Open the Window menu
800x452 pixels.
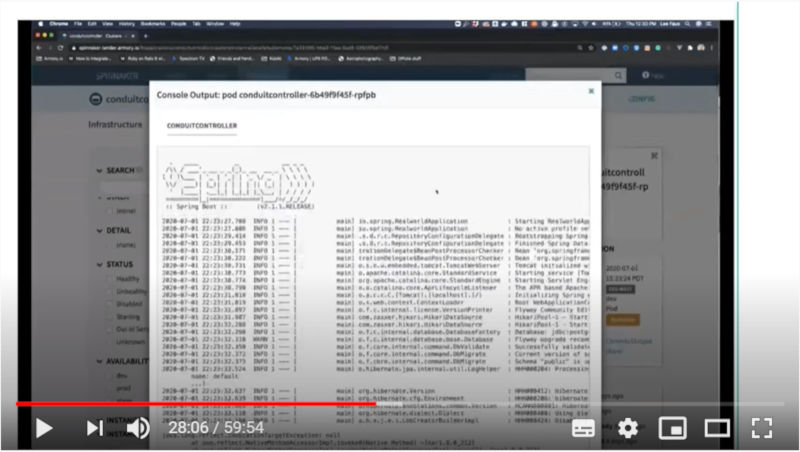(x=215, y=23)
